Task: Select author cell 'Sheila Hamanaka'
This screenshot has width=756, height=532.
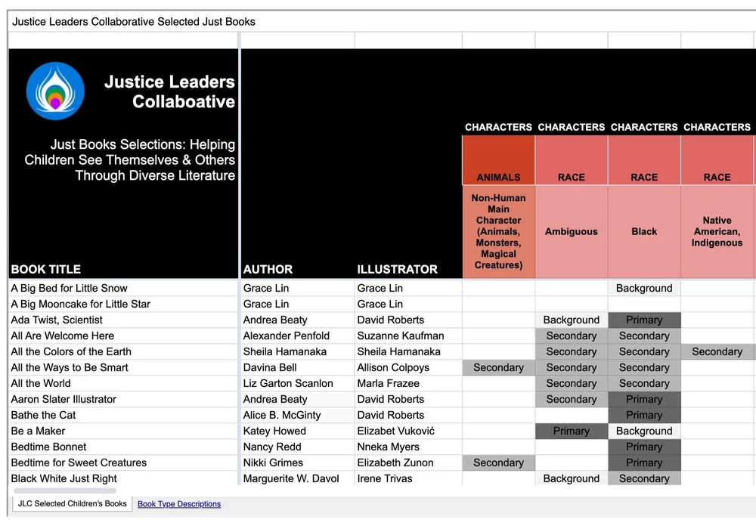Action: pyautogui.click(x=297, y=352)
